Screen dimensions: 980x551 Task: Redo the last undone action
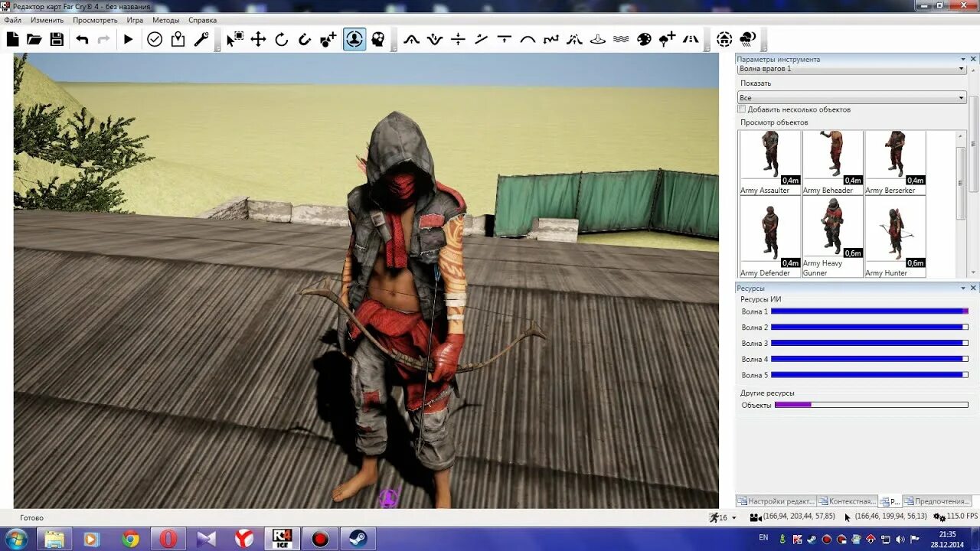[x=103, y=39]
